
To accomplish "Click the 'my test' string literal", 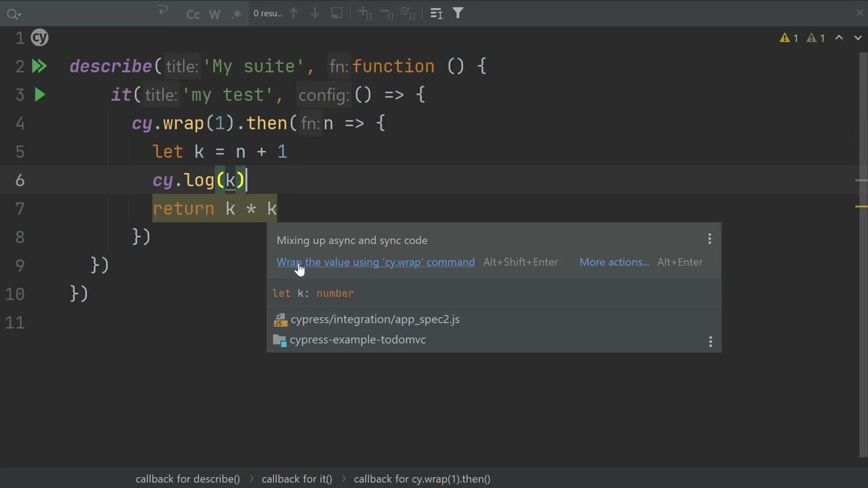I will (228, 95).
